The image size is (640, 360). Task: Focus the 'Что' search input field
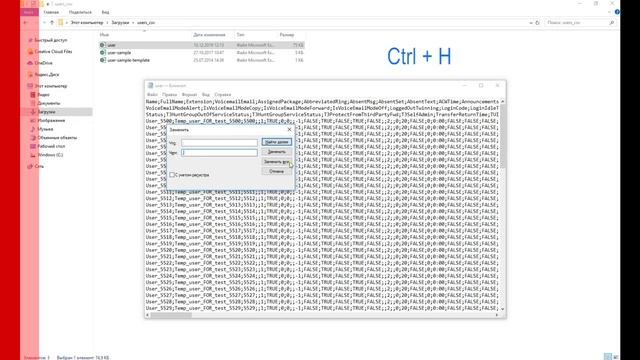(219, 143)
